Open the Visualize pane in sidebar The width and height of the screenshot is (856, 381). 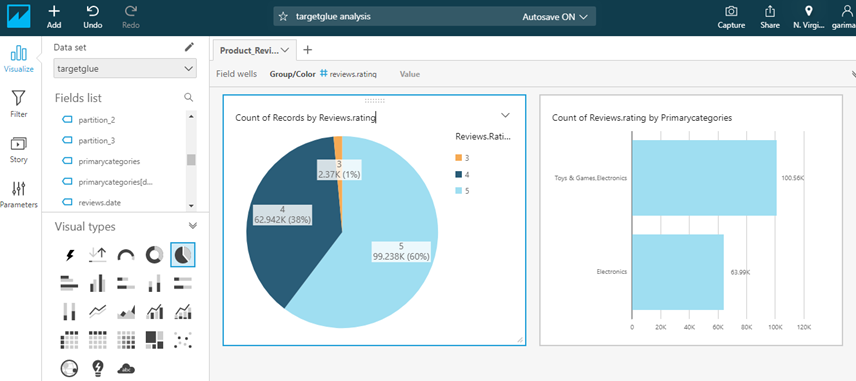19,59
